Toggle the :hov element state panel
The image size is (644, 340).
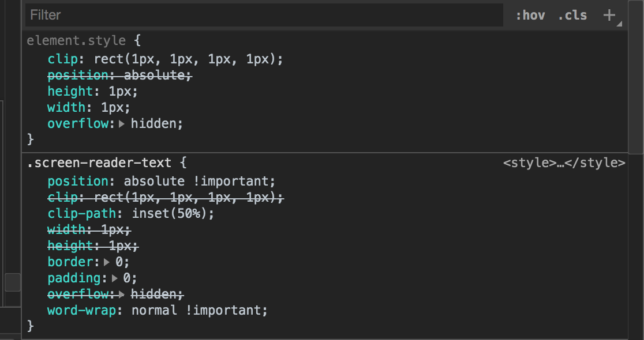tap(530, 16)
